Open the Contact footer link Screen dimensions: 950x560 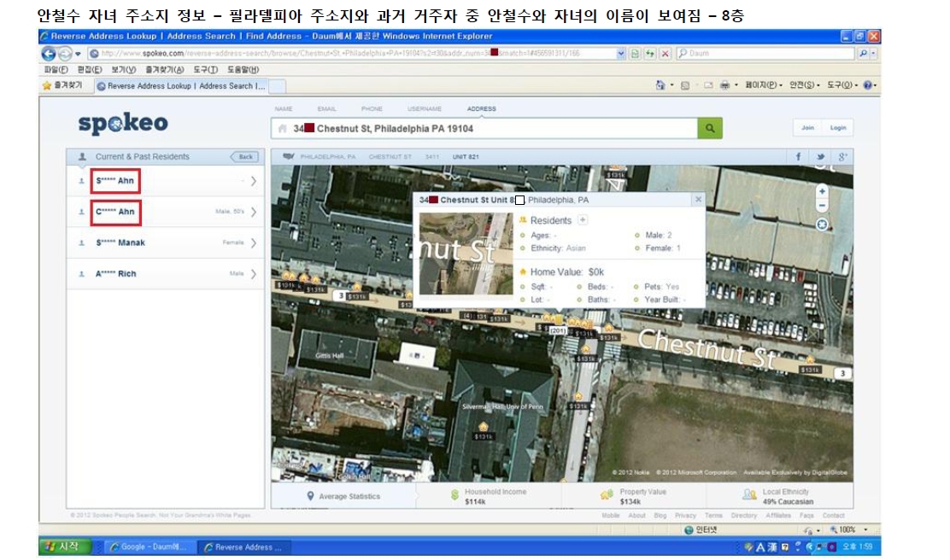pyautogui.click(x=834, y=516)
